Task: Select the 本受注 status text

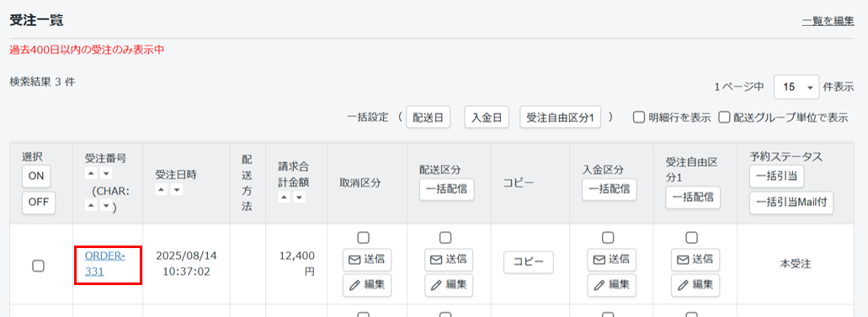Action: tap(795, 264)
